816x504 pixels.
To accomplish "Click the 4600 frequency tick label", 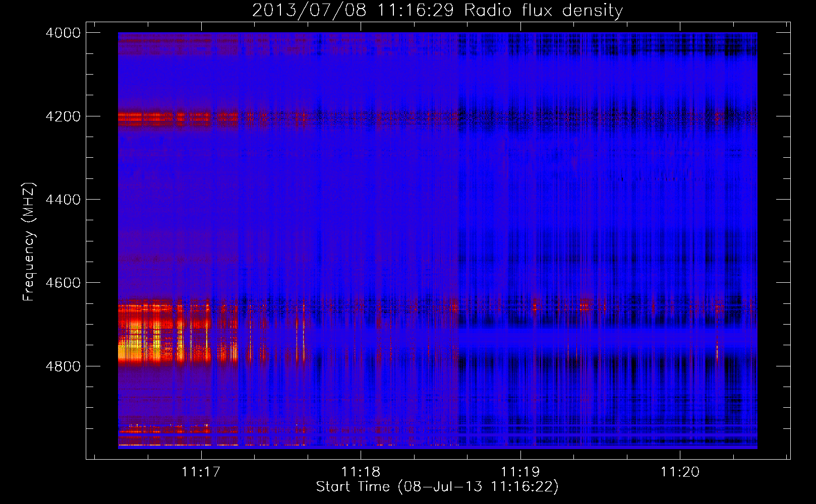I will (63, 283).
